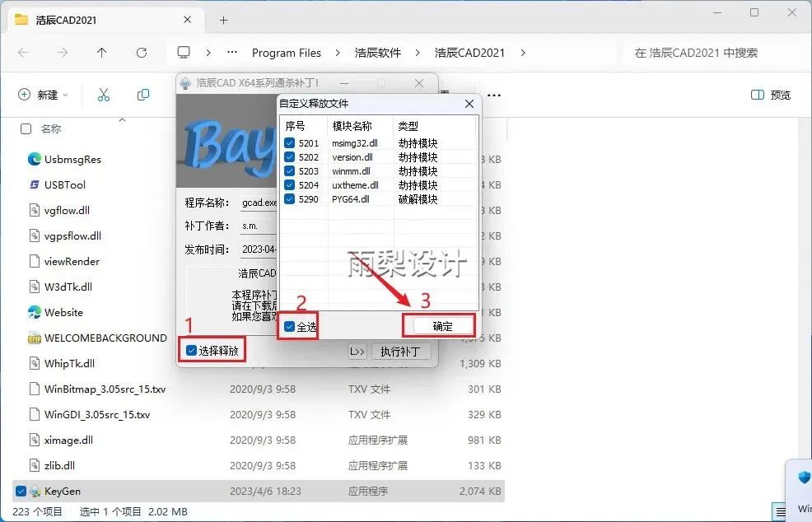
Task: Select WinBitmap_3.05src_15.txv file
Action: (105, 389)
